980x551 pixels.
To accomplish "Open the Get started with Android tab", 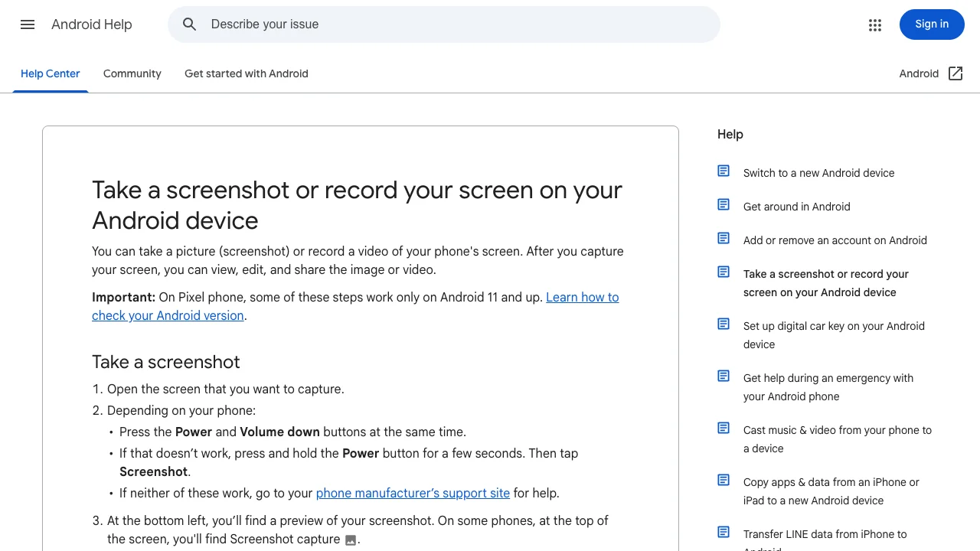I will [247, 73].
